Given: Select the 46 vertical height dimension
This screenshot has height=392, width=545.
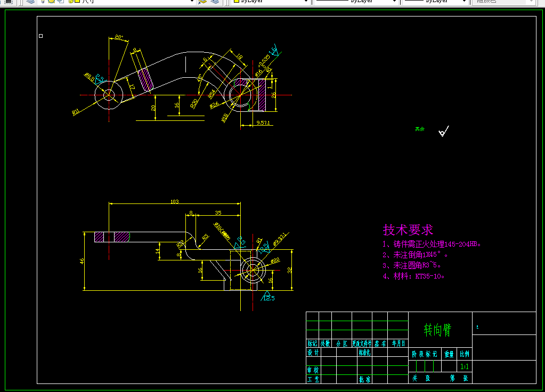Looking at the screenshot, I should (x=82, y=261).
